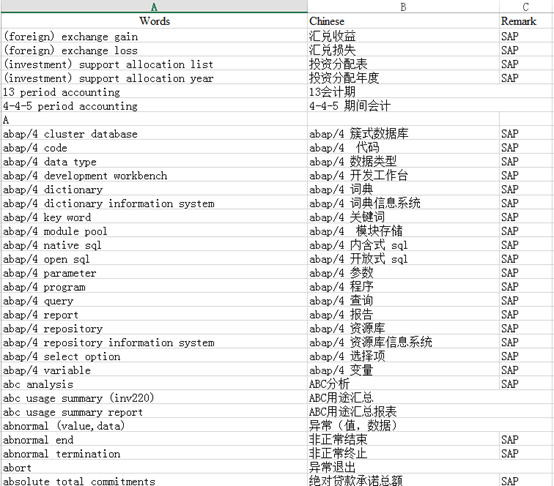This screenshot has height=486, width=554.
Task: Click '4-4-5 period accounting' cell
Action: tap(154, 106)
